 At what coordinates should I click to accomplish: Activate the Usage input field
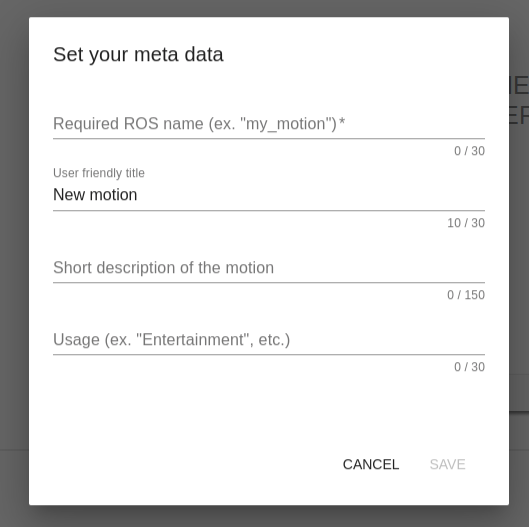[x=269, y=339]
